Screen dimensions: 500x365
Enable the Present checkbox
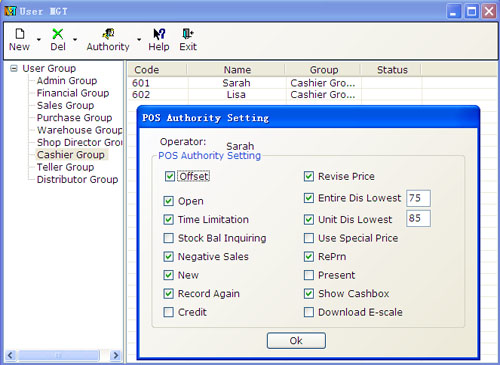tap(309, 275)
